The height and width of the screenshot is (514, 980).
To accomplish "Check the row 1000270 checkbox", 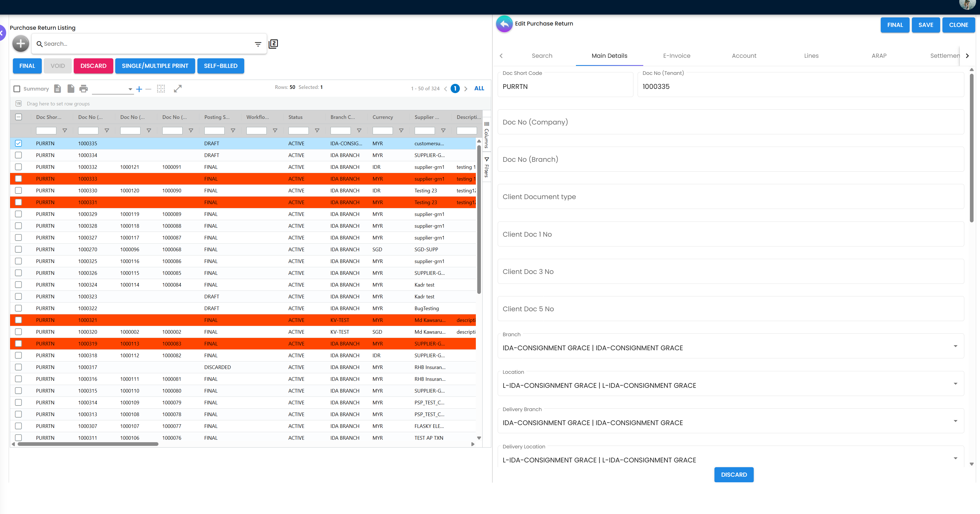I will pos(18,250).
